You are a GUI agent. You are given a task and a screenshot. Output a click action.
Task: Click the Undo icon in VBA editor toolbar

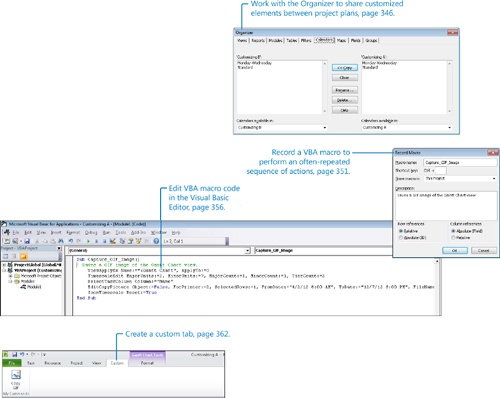click(x=71, y=241)
